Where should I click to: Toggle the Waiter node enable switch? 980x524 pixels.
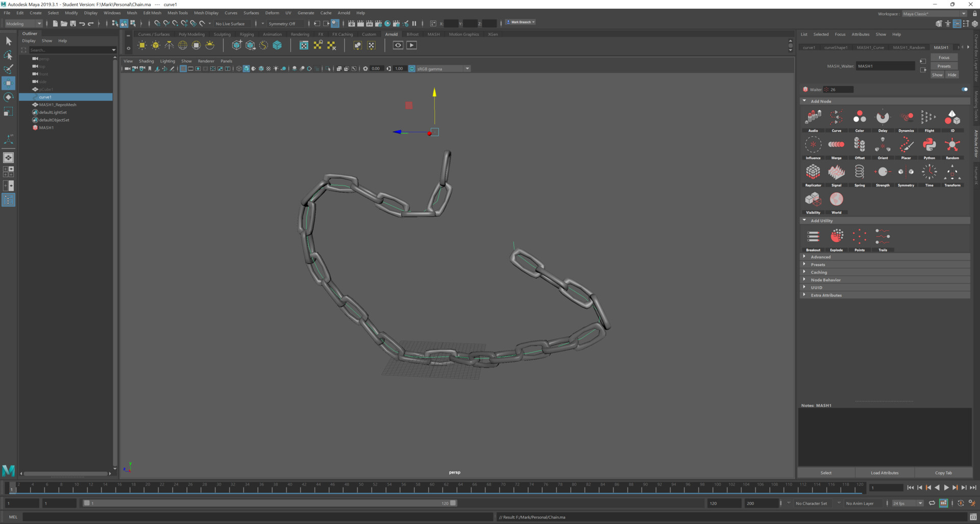coord(965,89)
